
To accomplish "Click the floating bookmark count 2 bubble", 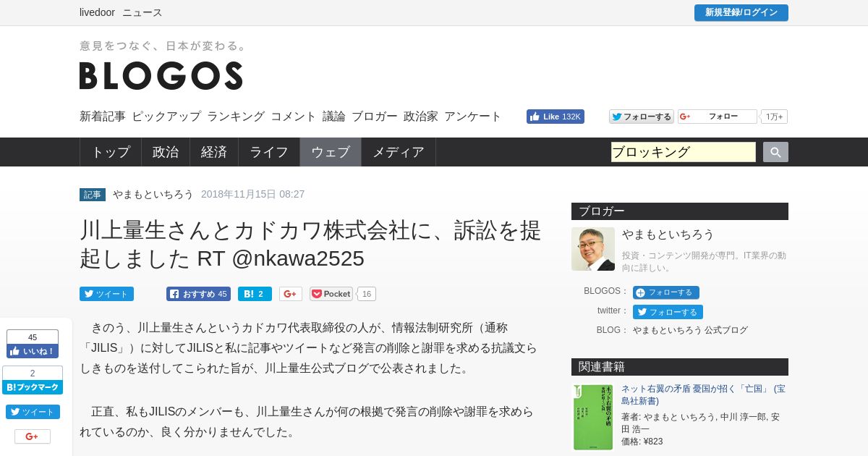I will click(33, 373).
